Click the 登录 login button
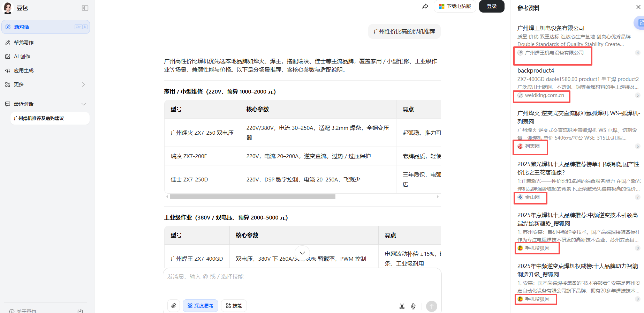Screen dimensions: 644x313 [492, 6]
